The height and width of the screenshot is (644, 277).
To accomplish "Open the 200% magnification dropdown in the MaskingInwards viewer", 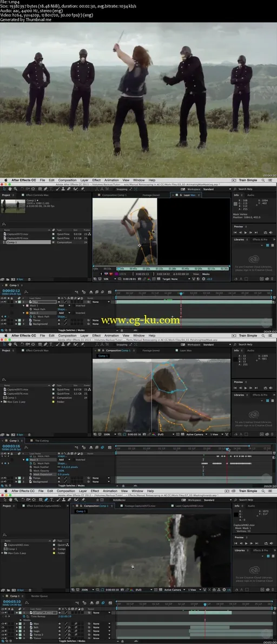I will [x=88, y=589].
